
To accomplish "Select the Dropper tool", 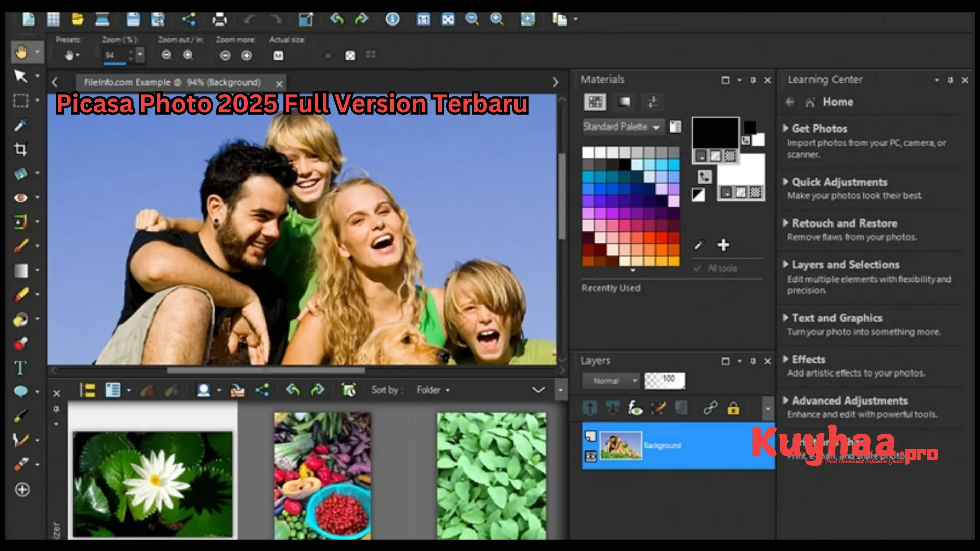I will coord(21,125).
